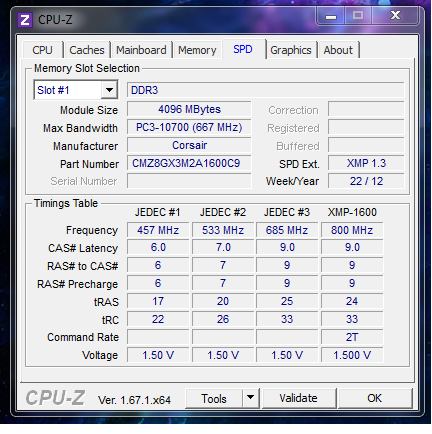The height and width of the screenshot is (434, 432).
Task: Click the Ver. 1.67.1.x64 version text
Action: pyautogui.click(x=134, y=400)
